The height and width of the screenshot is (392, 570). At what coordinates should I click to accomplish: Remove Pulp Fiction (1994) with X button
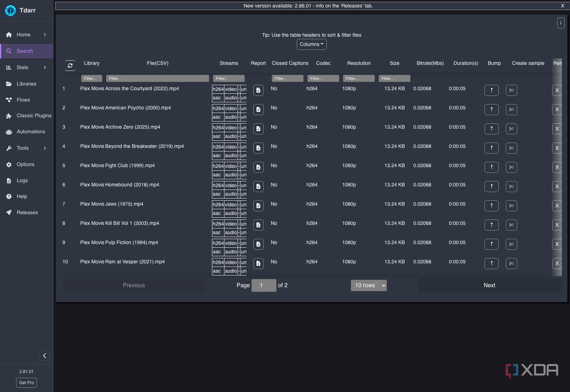557,244
